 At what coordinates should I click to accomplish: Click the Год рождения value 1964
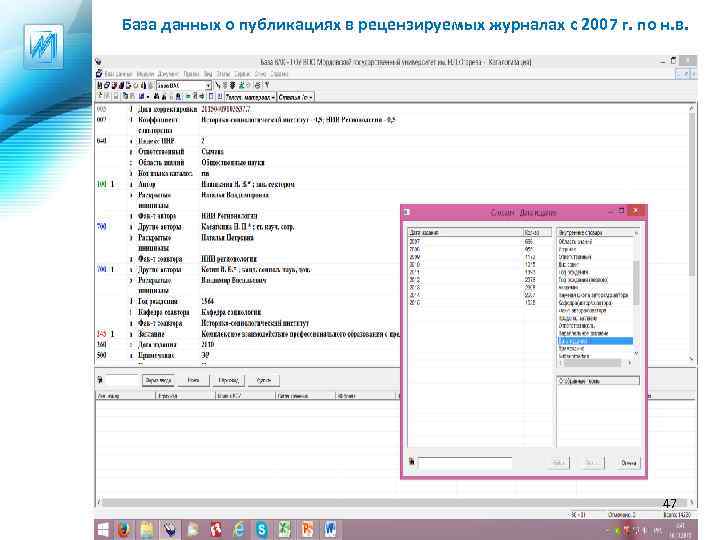click(208, 301)
